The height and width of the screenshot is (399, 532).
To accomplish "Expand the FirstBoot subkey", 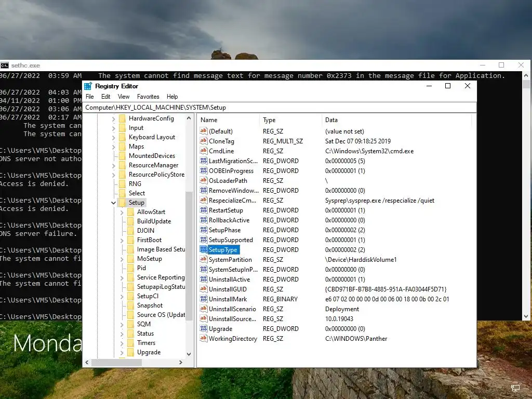I will (x=122, y=240).
